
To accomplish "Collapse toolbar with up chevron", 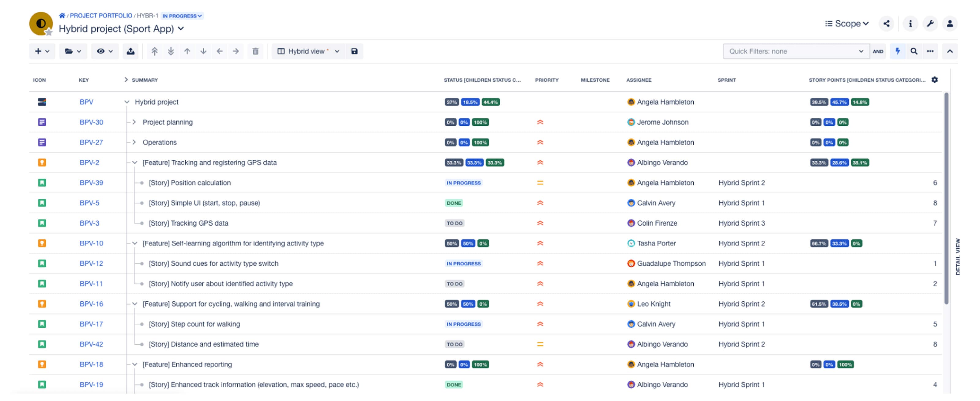I will [x=950, y=51].
